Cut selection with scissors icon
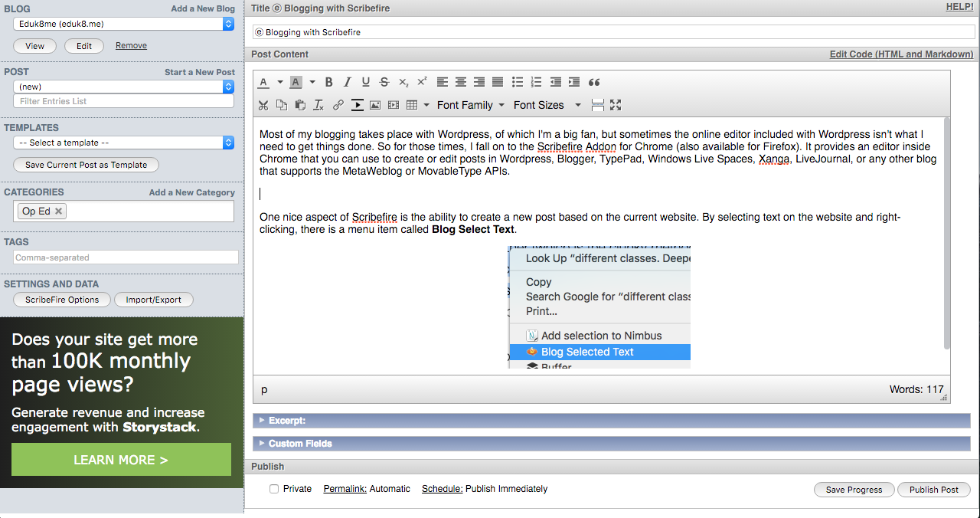The width and height of the screenshot is (980, 518). click(263, 105)
